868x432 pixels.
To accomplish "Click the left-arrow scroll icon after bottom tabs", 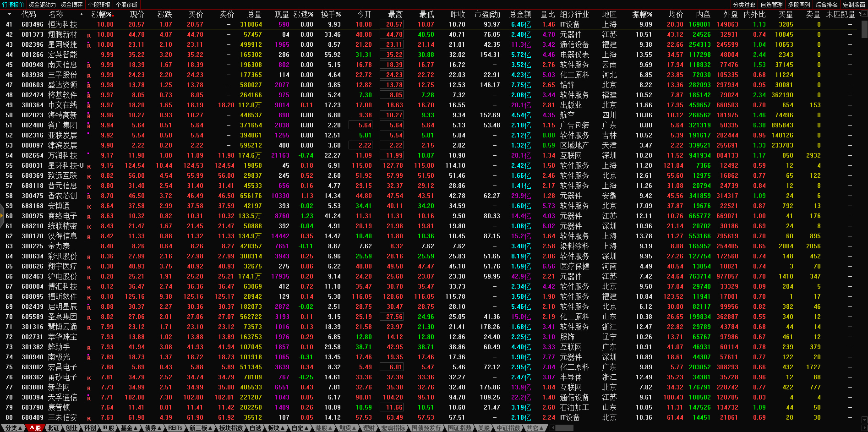I will (x=553, y=428).
